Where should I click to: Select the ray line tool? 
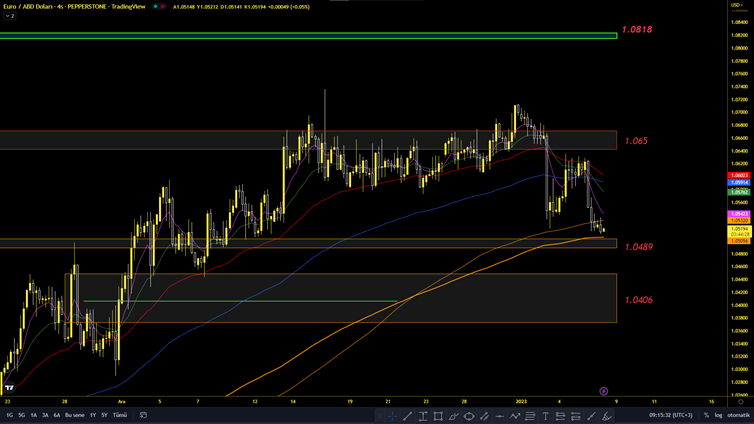[x=591, y=416]
